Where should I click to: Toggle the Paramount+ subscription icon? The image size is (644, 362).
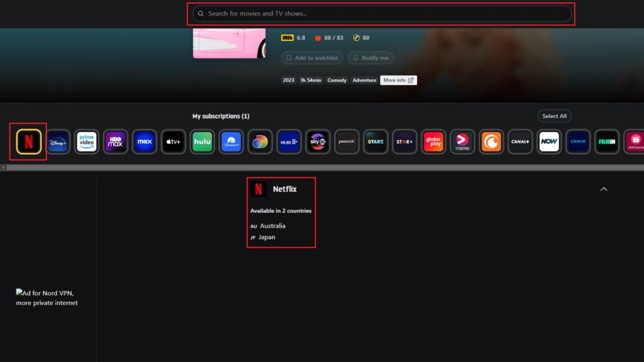point(231,141)
